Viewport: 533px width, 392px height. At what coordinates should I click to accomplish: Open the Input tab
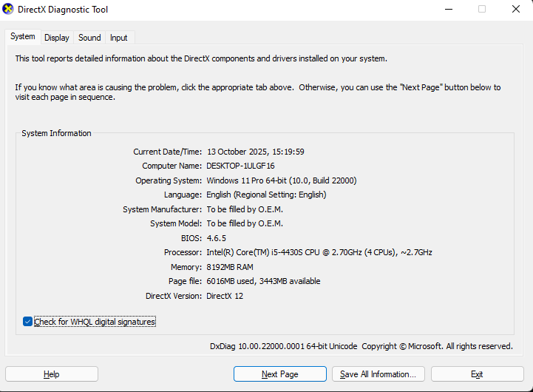118,38
